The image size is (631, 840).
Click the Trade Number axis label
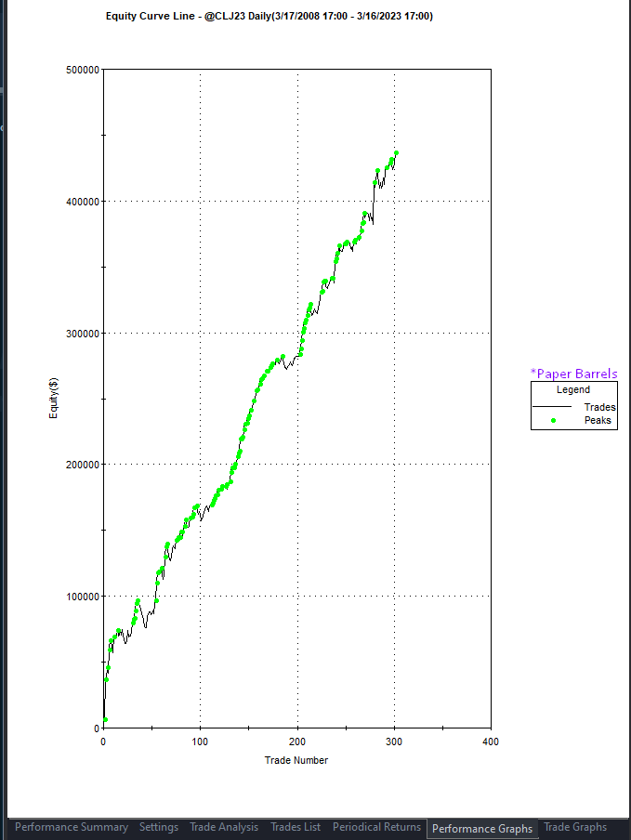296,760
